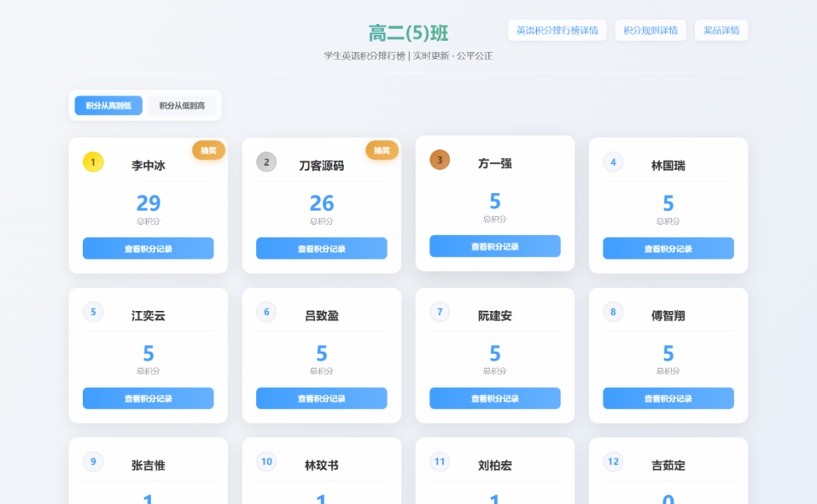Click rank 11 badge on 刘柏宏 card
The height and width of the screenshot is (504, 817).
coord(440,461)
